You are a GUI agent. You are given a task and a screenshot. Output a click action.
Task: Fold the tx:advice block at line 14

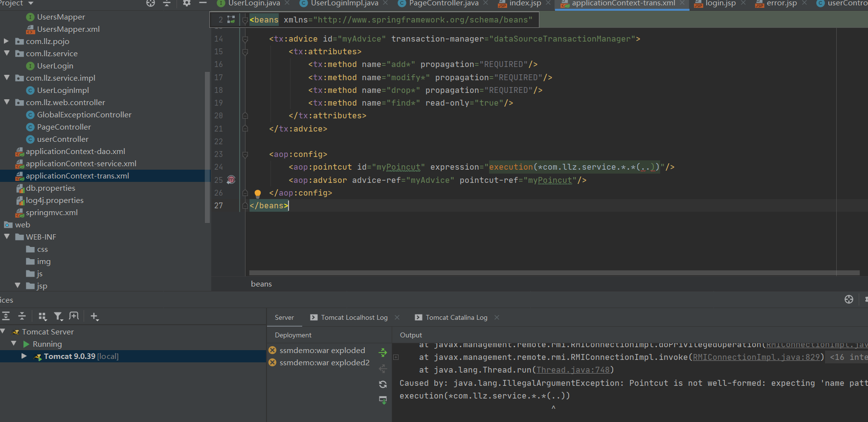(245, 39)
